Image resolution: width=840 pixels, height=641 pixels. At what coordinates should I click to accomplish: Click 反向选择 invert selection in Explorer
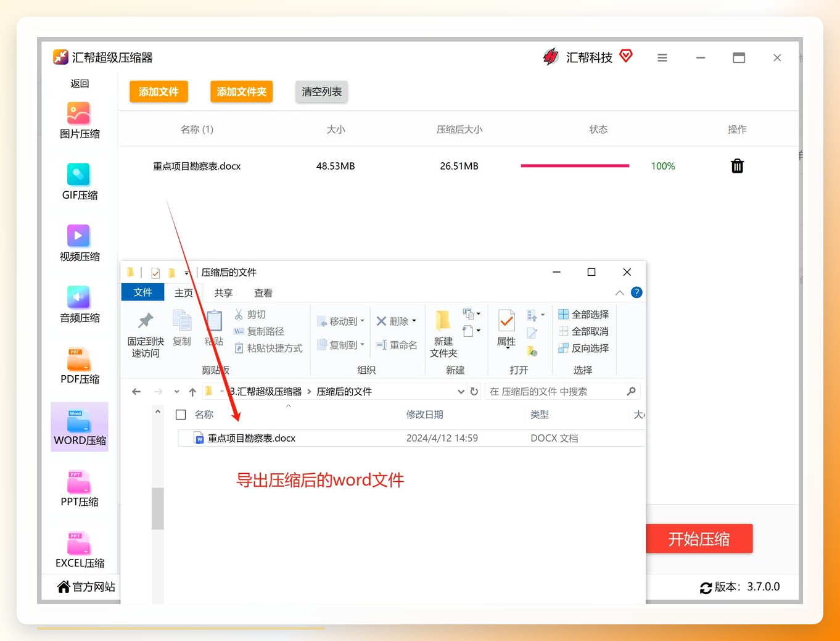(x=583, y=348)
